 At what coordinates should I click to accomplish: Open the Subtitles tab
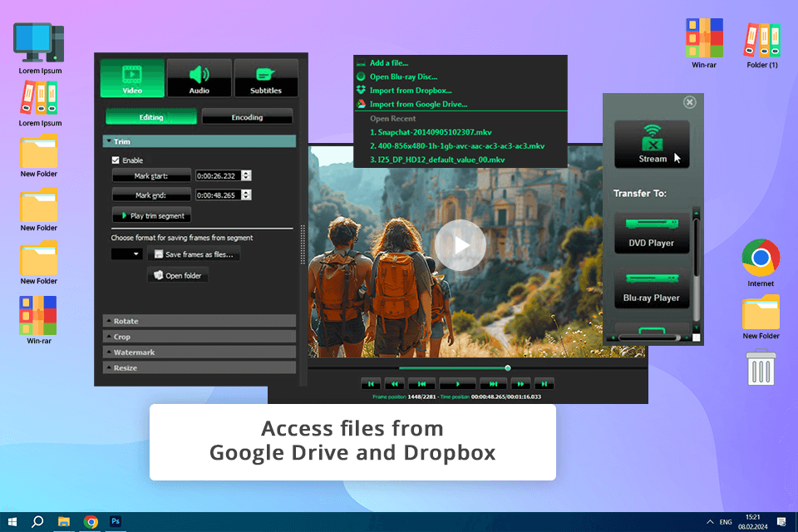click(x=266, y=78)
